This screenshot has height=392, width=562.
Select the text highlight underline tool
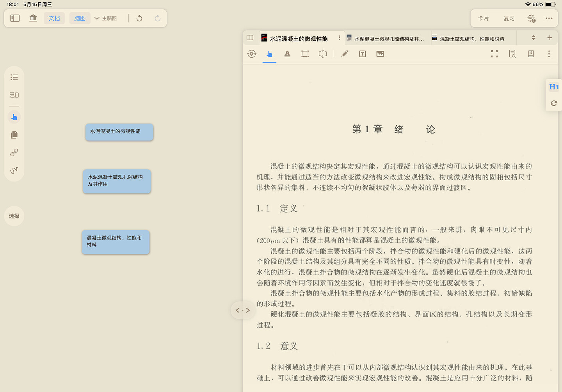click(287, 54)
